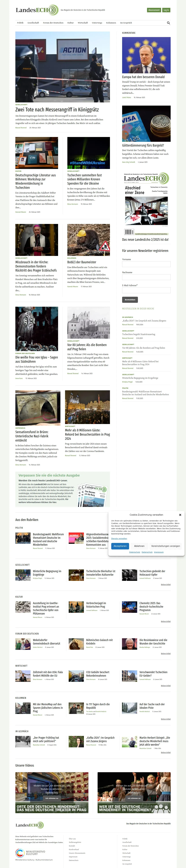The width and height of the screenshot is (186, 868).
Task: Open the search magnifier icon
Action: [x=168, y=23]
